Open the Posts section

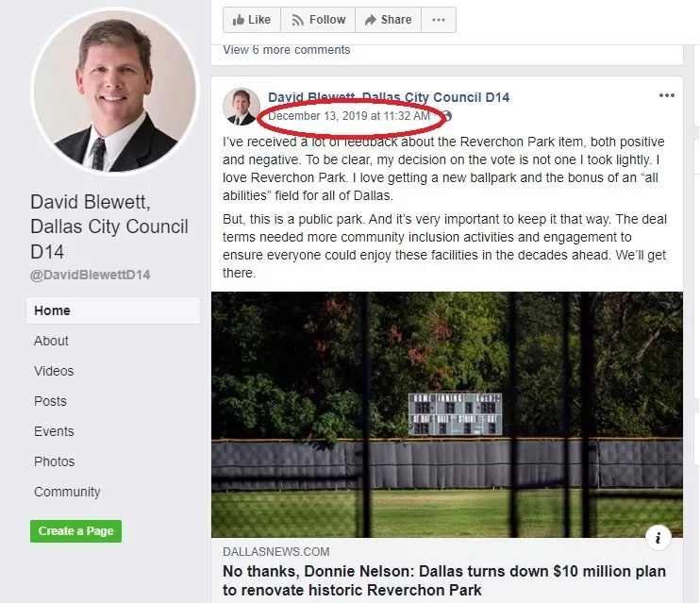pos(50,401)
